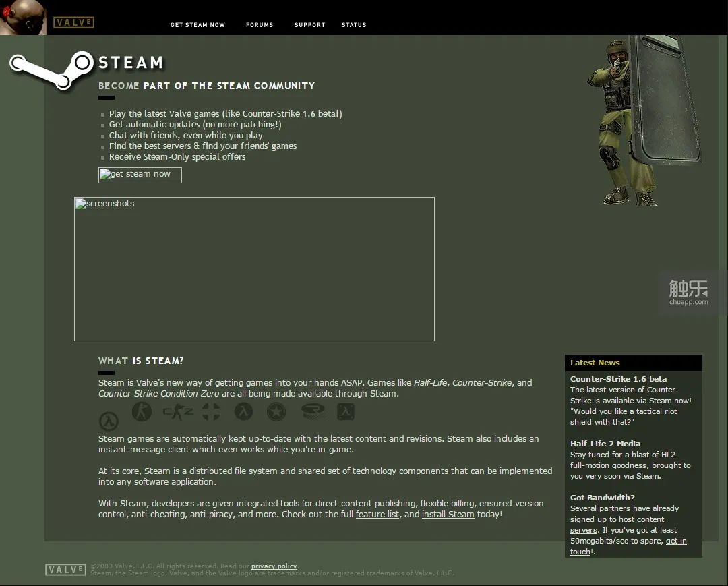This screenshot has height=586, width=728.
Task: Click 'Become part of the Steam community' heading
Action: coord(207,86)
